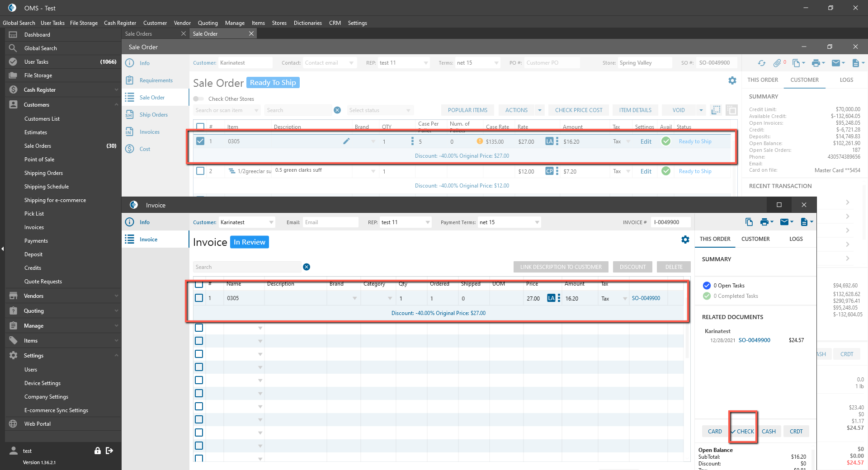The image size is (868, 470).
Task: Click the CHECK PRICE COST button
Action: [x=579, y=110]
